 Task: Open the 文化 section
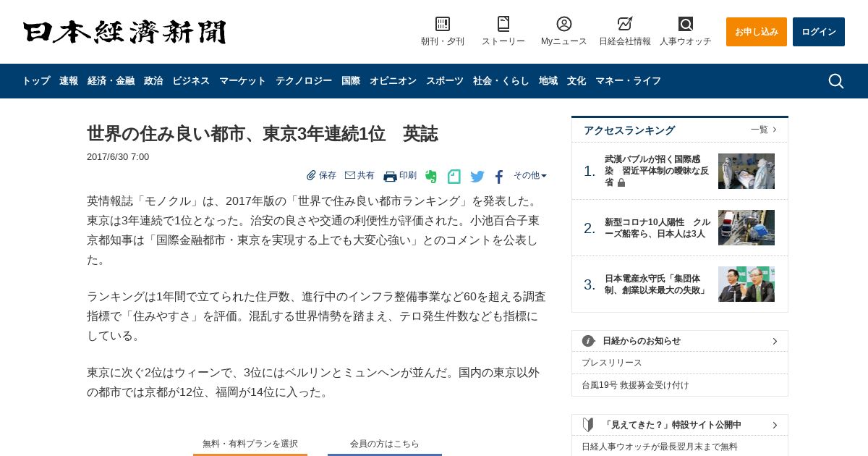(x=576, y=81)
